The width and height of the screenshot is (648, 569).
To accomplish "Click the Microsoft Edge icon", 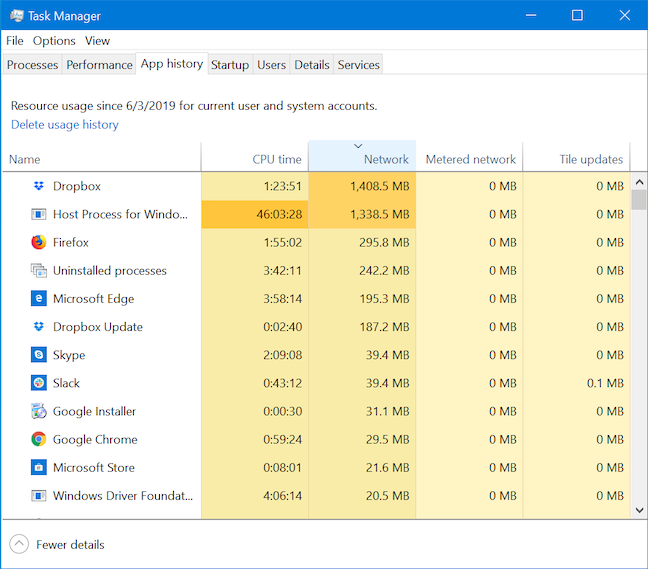I will click(x=38, y=298).
